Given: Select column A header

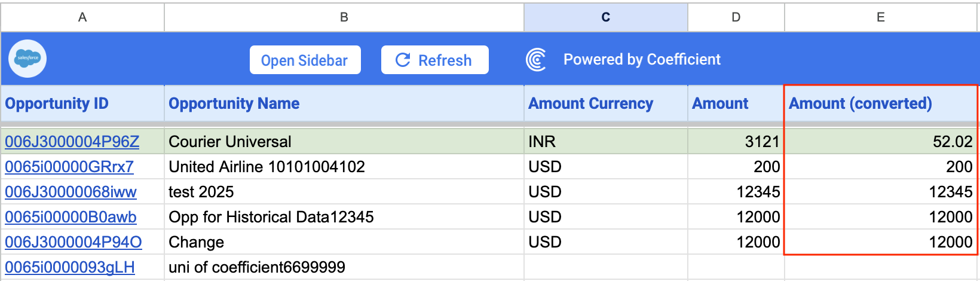Looking at the screenshot, I should 82,17.
